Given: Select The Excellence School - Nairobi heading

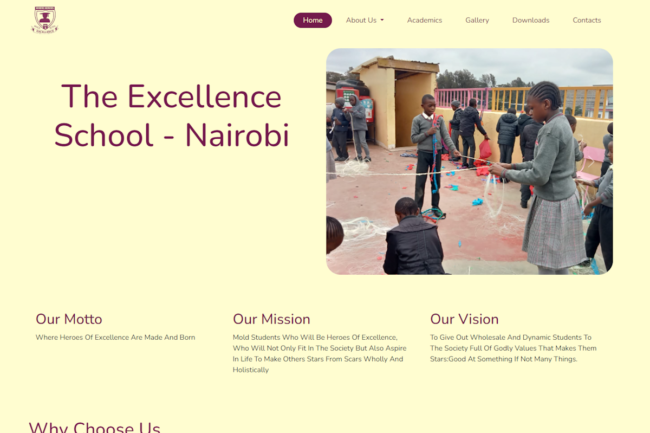Looking at the screenshot, I should point(171,116).
